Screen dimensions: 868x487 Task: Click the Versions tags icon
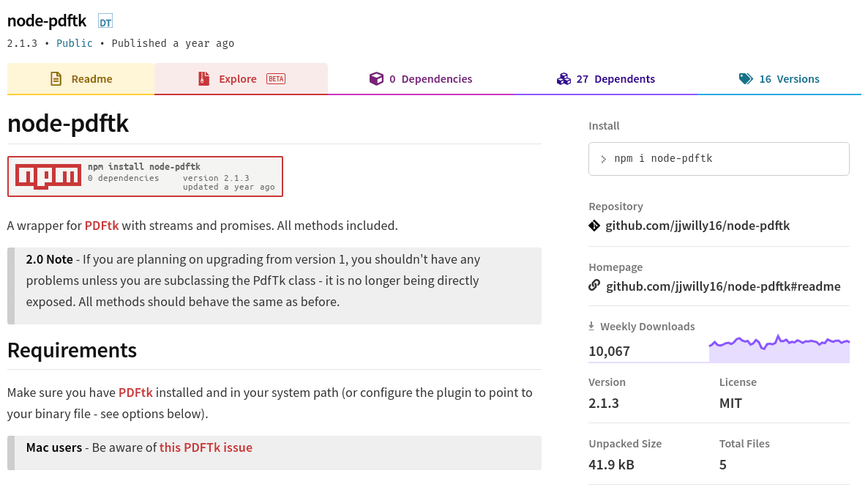[746, 78]
